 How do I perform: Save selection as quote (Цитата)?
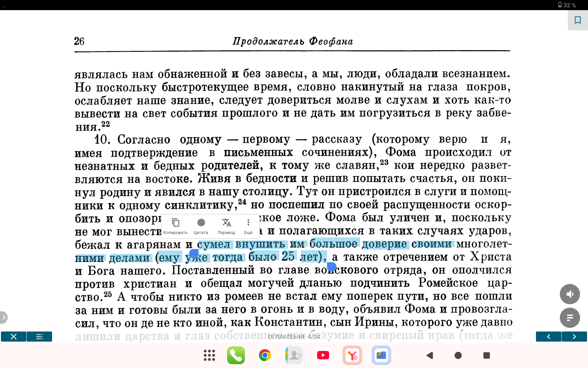[x=201, y=226]
